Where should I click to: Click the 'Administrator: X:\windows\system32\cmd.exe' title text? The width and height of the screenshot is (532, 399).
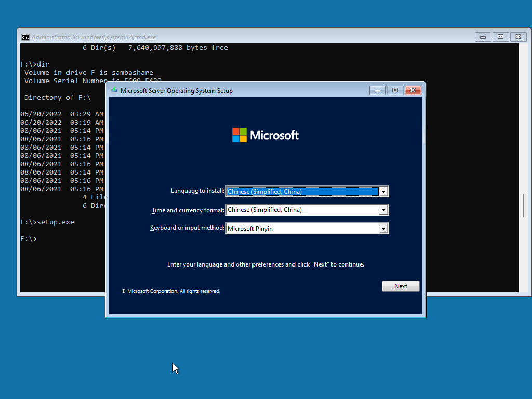point(94,37)
